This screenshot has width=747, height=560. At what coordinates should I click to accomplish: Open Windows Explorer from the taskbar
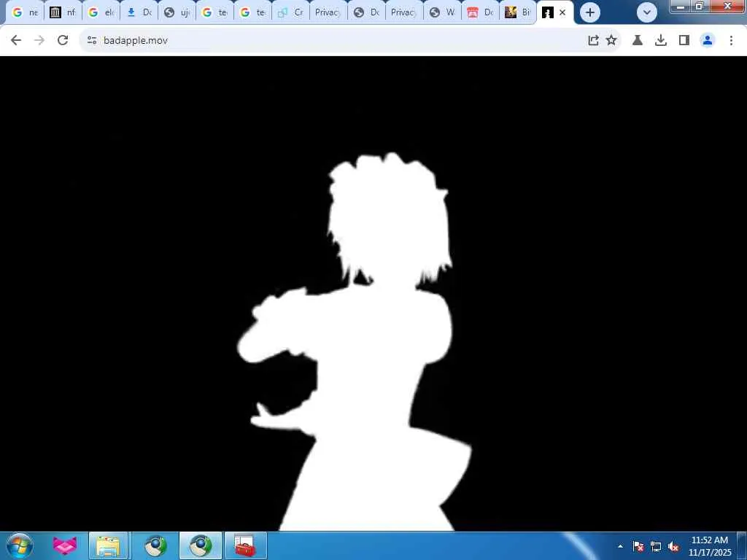coord(108,545)
